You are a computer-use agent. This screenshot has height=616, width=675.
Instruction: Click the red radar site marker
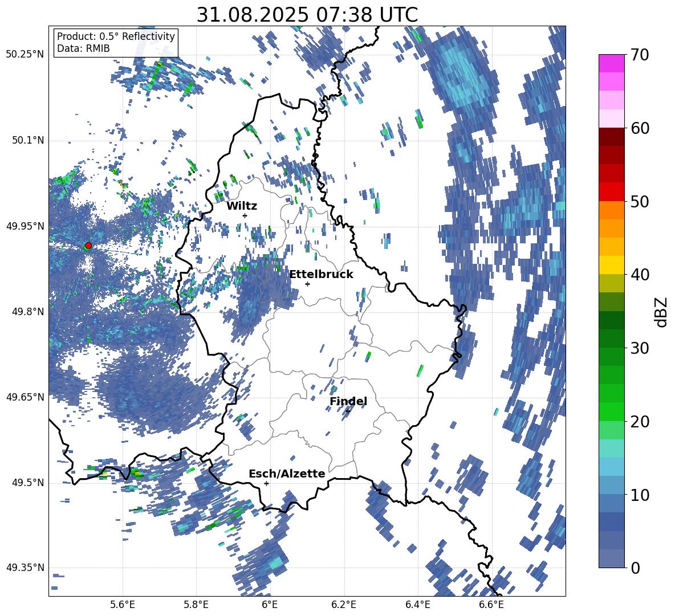click(x=88, y=246)
